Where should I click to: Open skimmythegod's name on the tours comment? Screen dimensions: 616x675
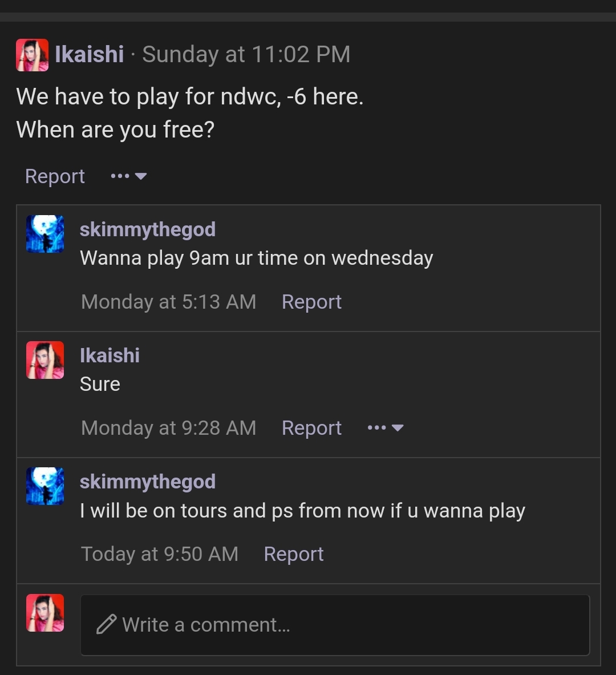tap(148, 481)
